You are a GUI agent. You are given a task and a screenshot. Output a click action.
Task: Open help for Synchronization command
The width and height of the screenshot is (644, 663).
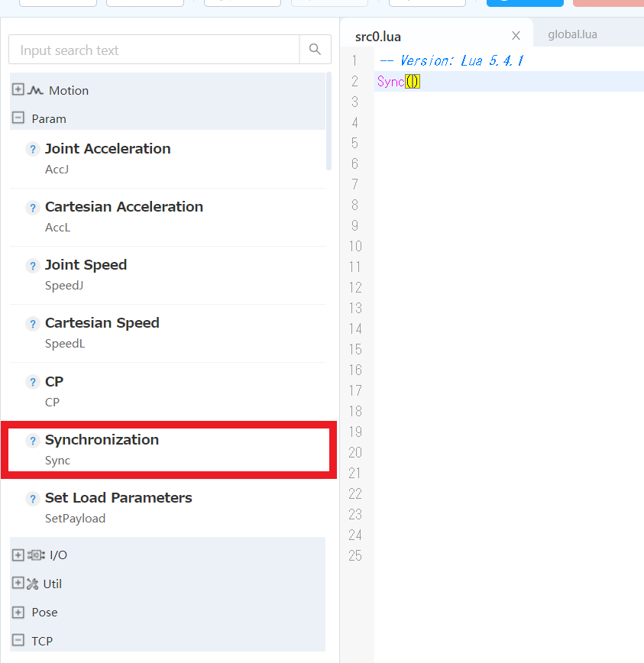(x=33, y=441)
